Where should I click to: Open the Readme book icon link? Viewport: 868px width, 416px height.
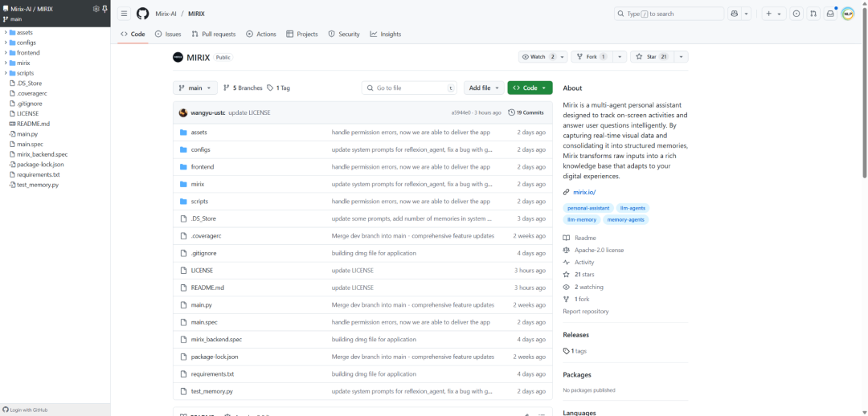[x=579, y=238]
